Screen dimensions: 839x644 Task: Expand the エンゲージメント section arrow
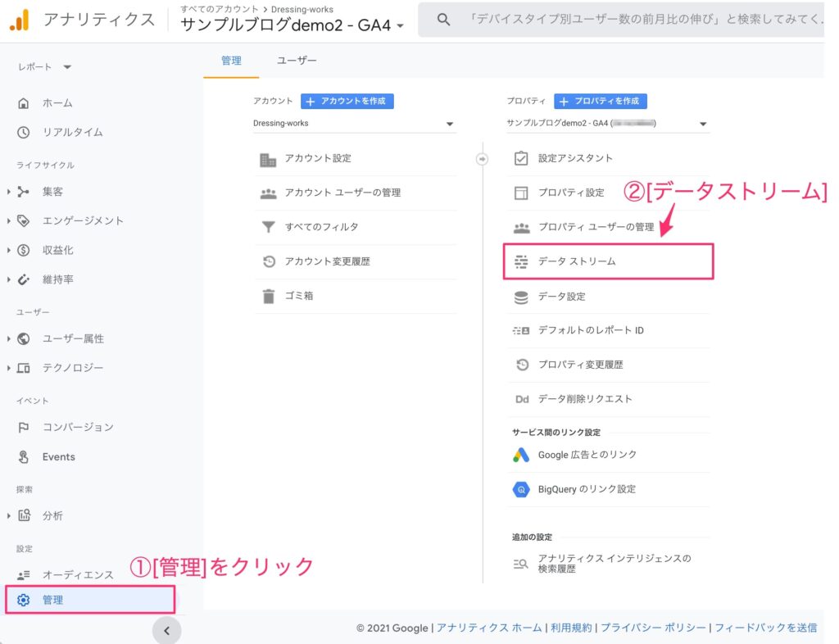[8, 220]
